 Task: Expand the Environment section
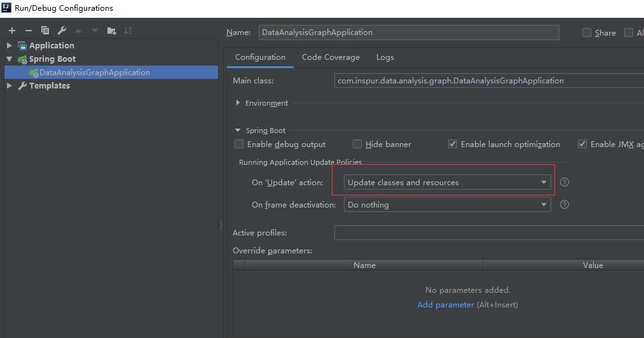point(238,102)
